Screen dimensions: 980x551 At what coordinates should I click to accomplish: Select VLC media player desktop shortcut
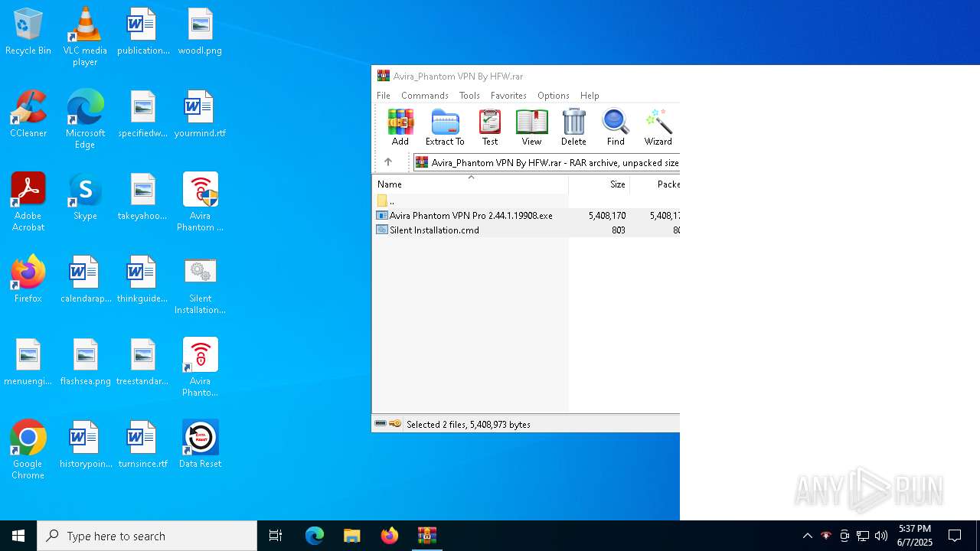(85, 37)
